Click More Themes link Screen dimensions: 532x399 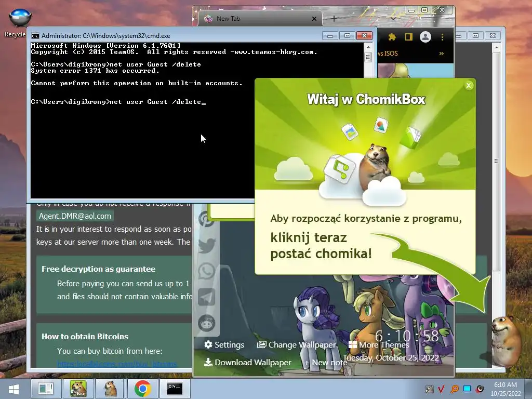tap(379, 345)
